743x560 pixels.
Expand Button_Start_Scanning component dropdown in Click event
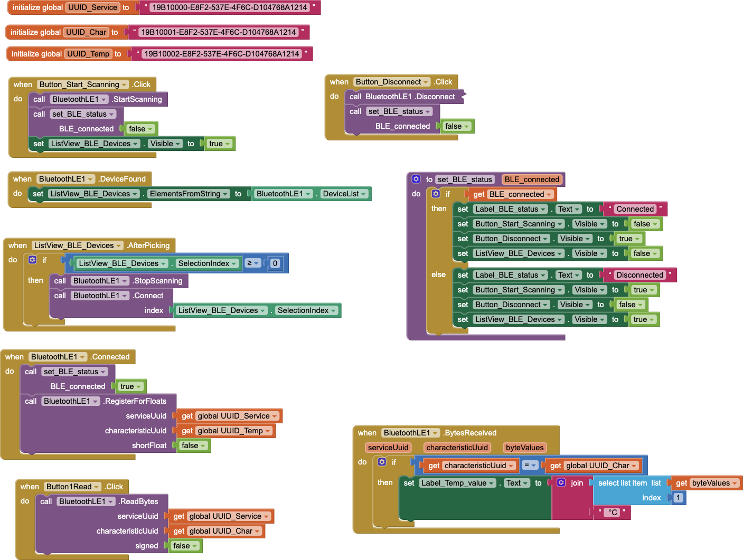click(125, 84)
